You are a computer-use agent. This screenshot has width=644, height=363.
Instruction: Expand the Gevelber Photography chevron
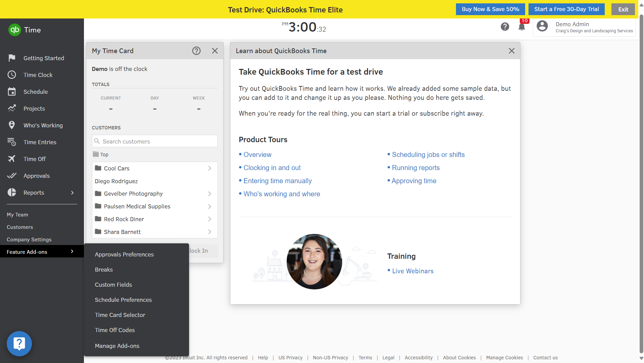210,194
